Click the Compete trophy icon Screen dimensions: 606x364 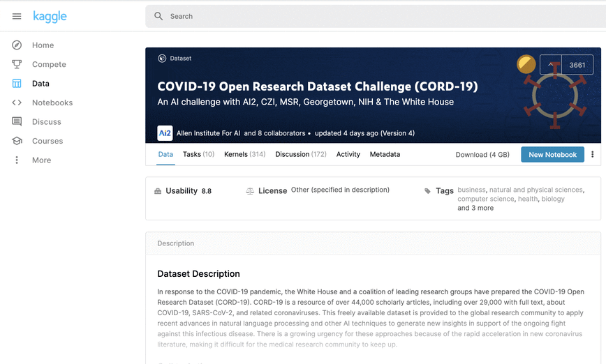pos(17,64)
